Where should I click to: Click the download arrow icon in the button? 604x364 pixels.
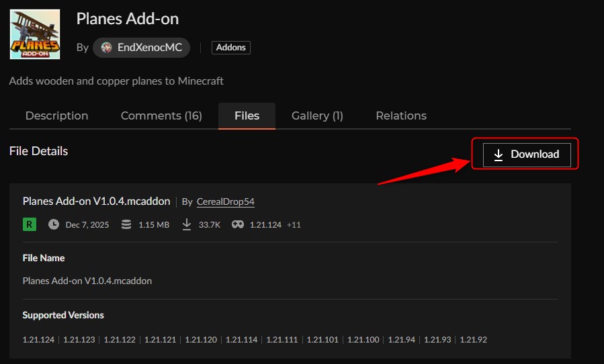[499, 154]
